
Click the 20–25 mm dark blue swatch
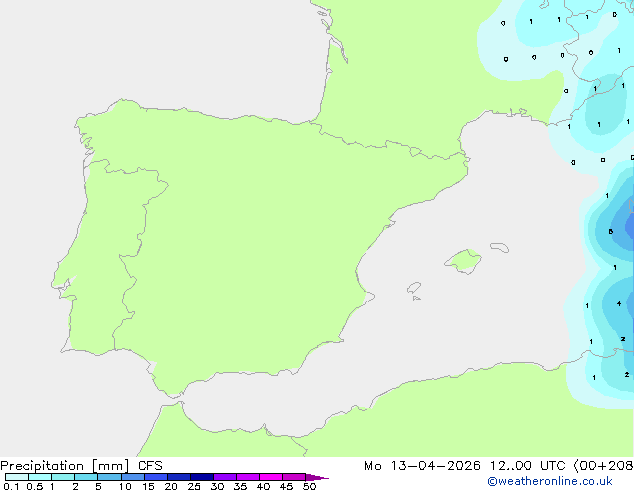click(179, 477)
